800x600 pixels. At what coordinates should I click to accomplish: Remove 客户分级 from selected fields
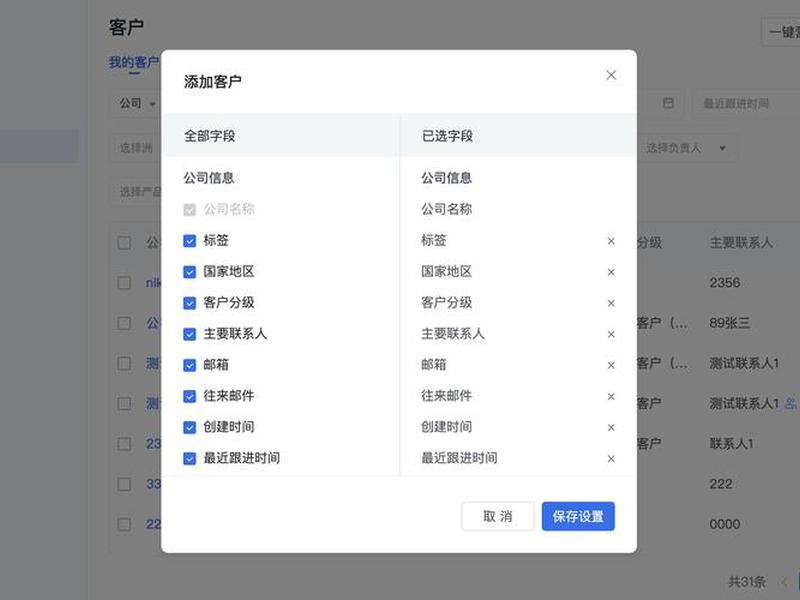click(x=611, y=303)
